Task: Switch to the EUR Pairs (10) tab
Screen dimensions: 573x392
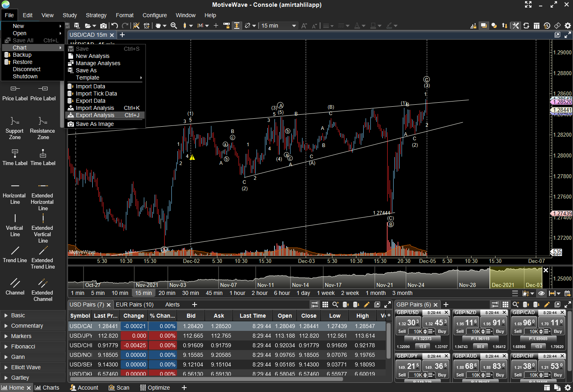Action: 135,304
